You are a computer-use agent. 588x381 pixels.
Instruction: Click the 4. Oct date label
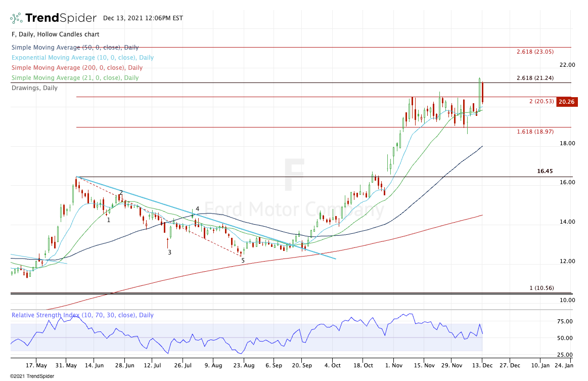click(x=333, y=366)
